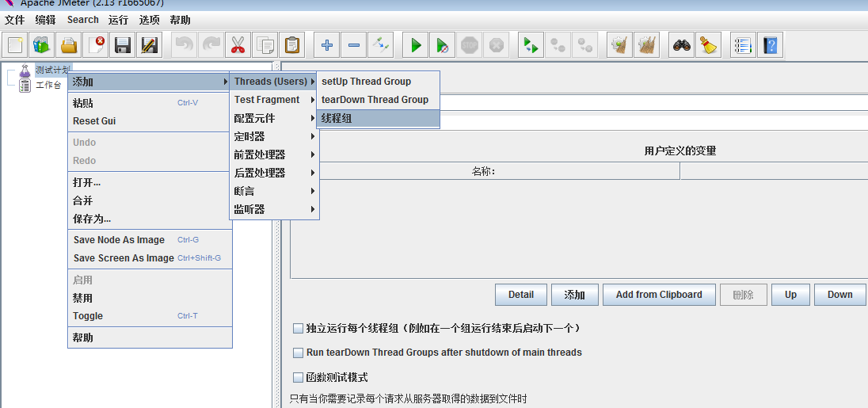Click the Toggle enable/disable toolbar icon
868x408 pixels.
[380, 45]
